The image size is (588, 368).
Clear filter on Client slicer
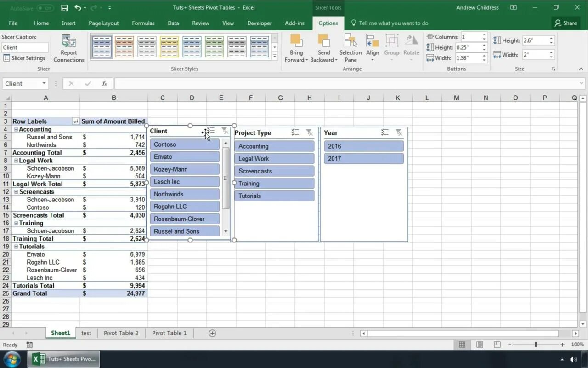[224, 131]
